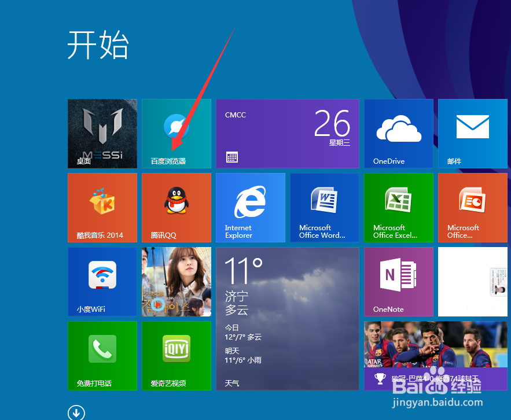This screenshot has width=511, height=420.
Task: Open the Microsoft Office Word tile
Action: (x=325, y=208)
